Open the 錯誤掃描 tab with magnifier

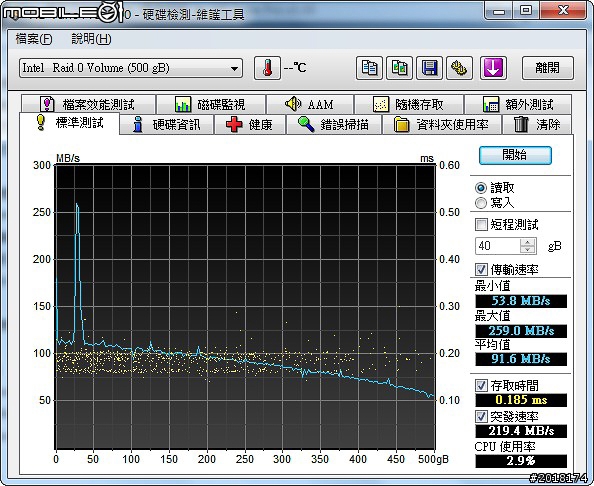tap(334, 125)
